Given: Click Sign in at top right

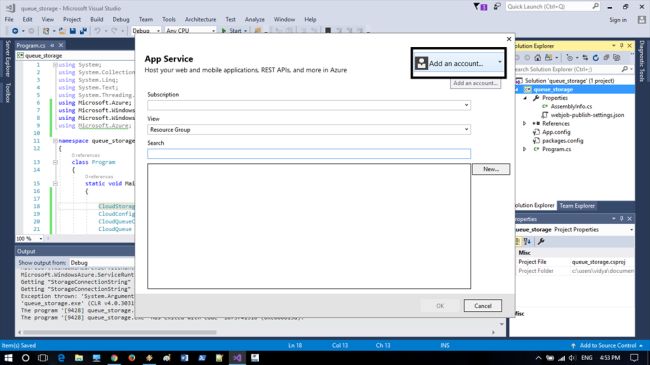Looking at the screenshot, I should (618, 20).
